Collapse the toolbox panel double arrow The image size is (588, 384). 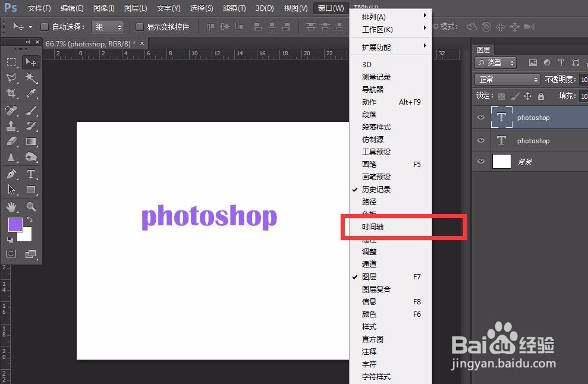click(28, 42)
